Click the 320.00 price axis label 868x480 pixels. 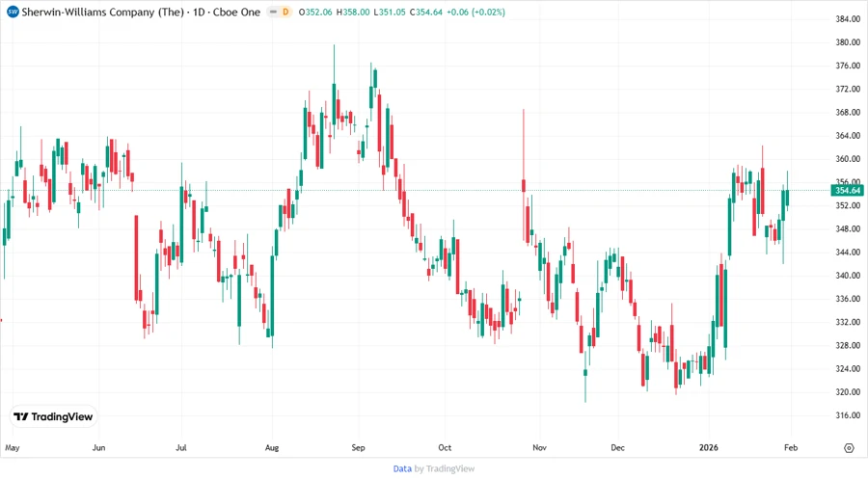(x=848, y=391)
